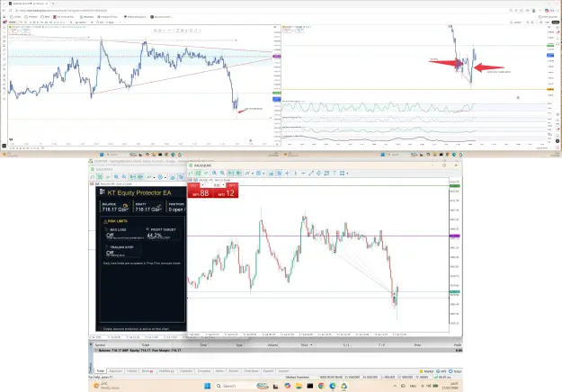Open Indicators icon in back MT4 window

[149, 176]
